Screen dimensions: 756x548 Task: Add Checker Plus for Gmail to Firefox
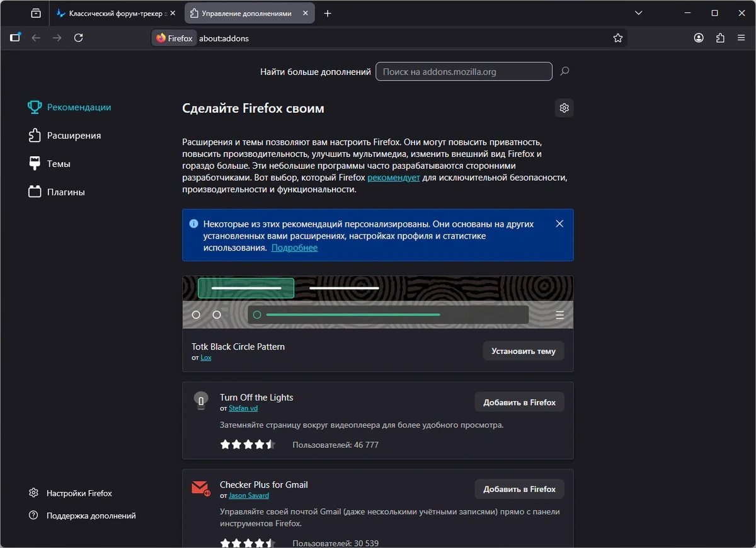(x=519, y=489)
